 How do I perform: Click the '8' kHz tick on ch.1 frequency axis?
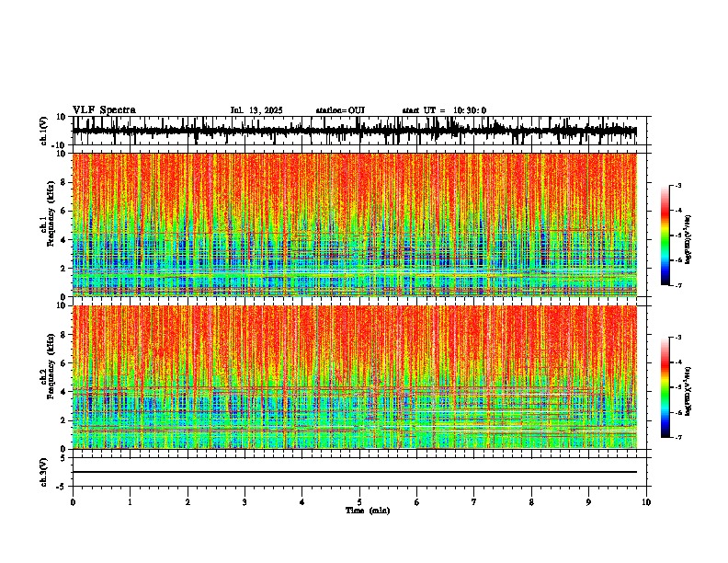tap(64, 182)
